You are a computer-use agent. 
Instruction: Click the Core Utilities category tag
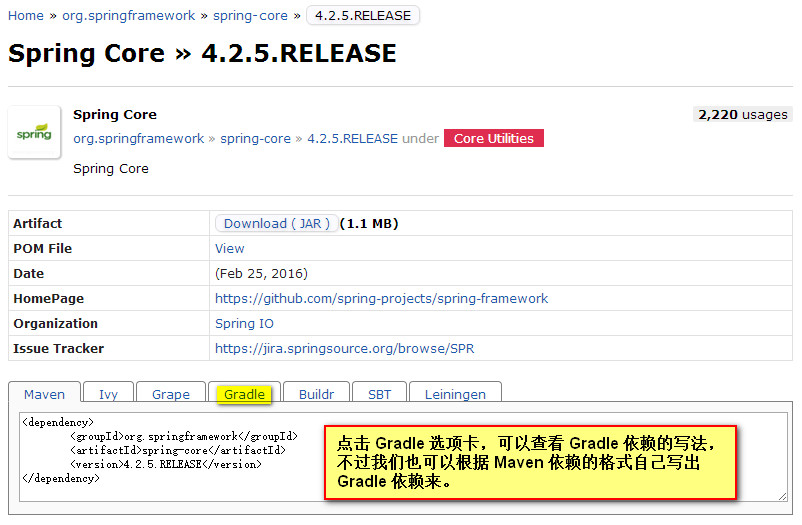tap(494, 138)
